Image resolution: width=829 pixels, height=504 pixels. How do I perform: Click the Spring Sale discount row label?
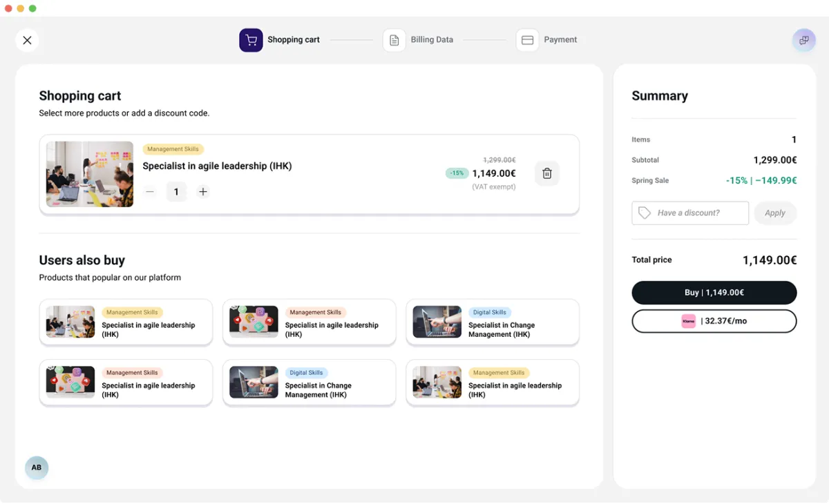click(650, 181)
